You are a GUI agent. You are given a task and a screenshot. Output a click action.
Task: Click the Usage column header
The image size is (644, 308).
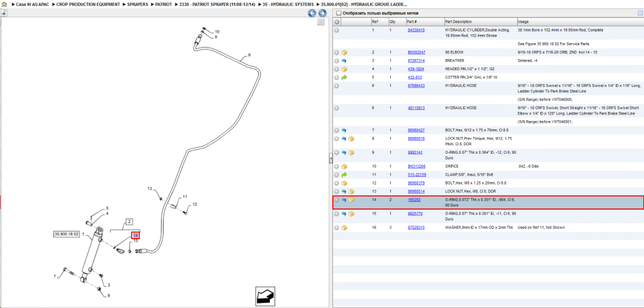click(580, 21)
